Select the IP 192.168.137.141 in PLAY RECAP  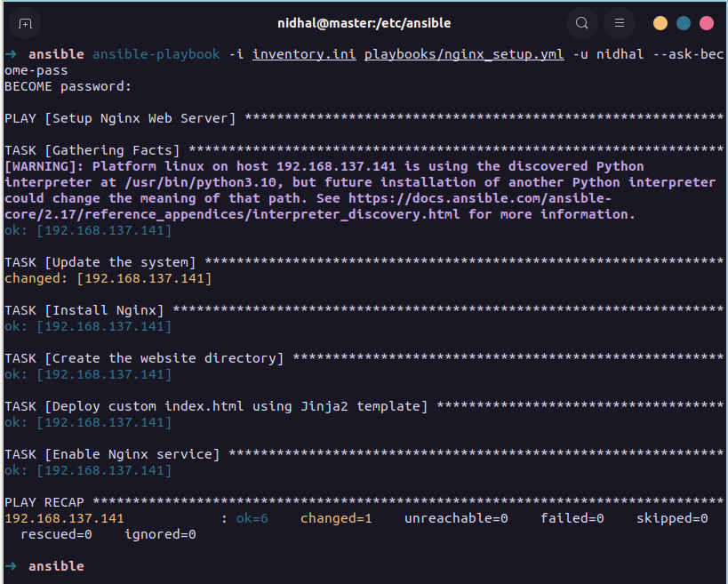coord(65,517)
